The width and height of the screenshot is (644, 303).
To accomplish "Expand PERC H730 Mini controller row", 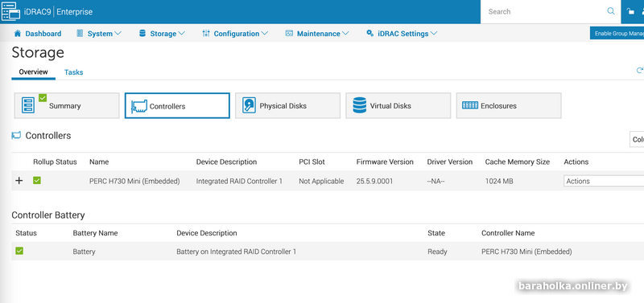I will pos(19,181).
